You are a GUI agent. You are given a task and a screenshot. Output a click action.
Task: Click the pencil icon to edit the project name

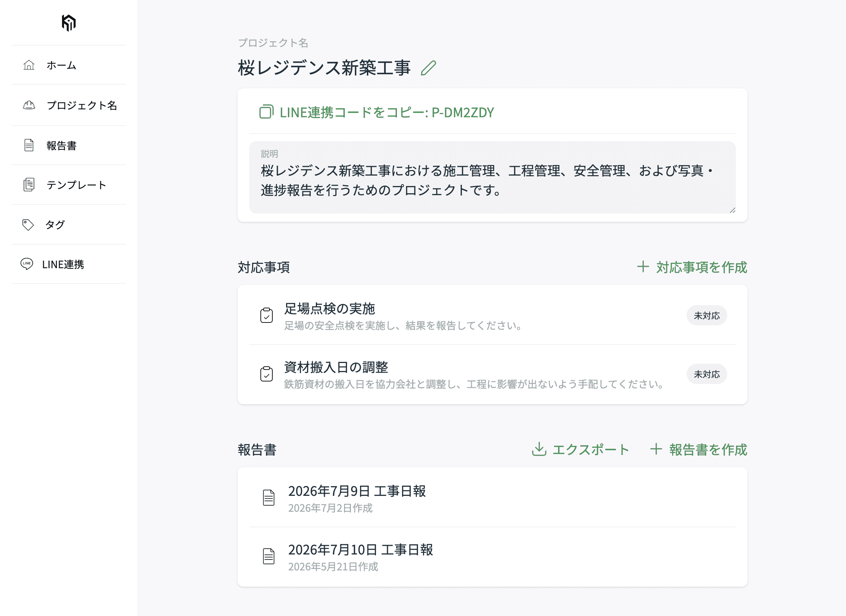(x=428, y=68)
